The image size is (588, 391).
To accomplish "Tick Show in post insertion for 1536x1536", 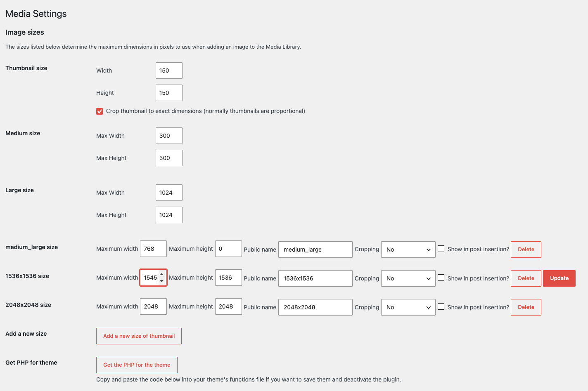I will point(441,278).
